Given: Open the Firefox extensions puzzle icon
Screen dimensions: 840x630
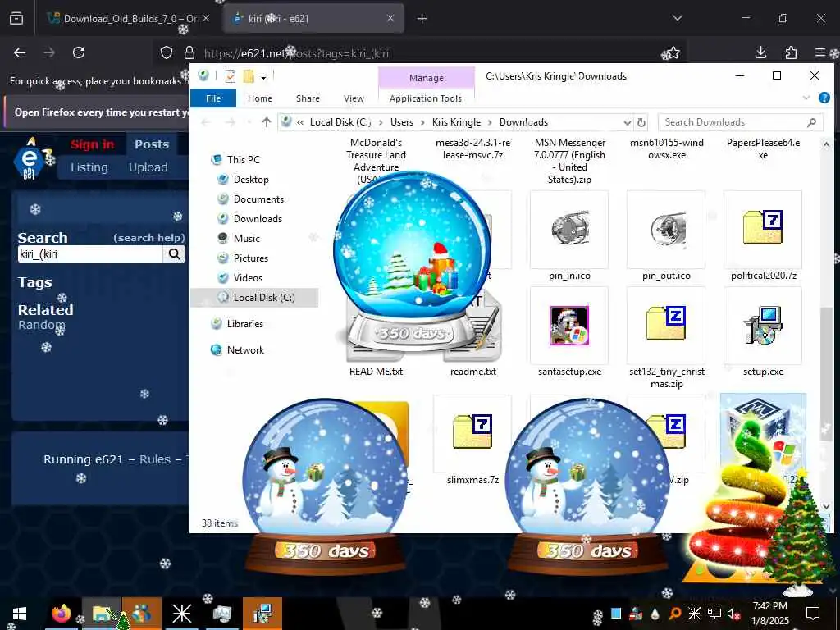Looking at the screenshot, I should click(791, 52).
